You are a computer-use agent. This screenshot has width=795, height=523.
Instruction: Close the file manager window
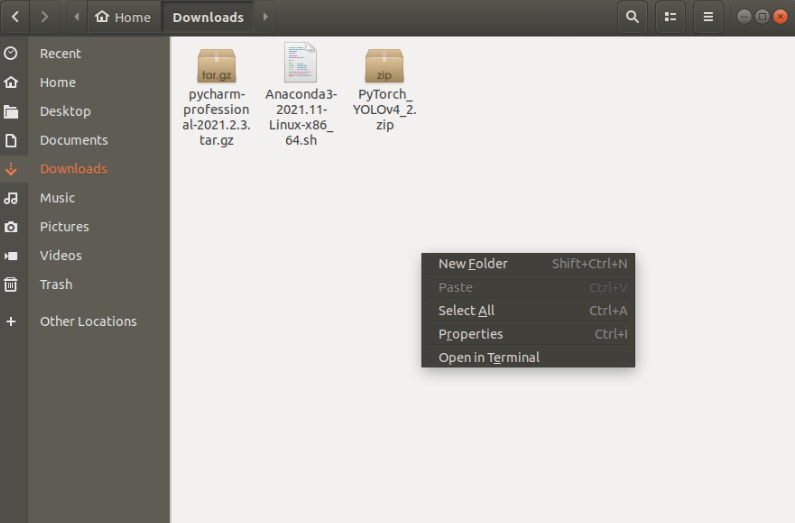click(780, 17)
